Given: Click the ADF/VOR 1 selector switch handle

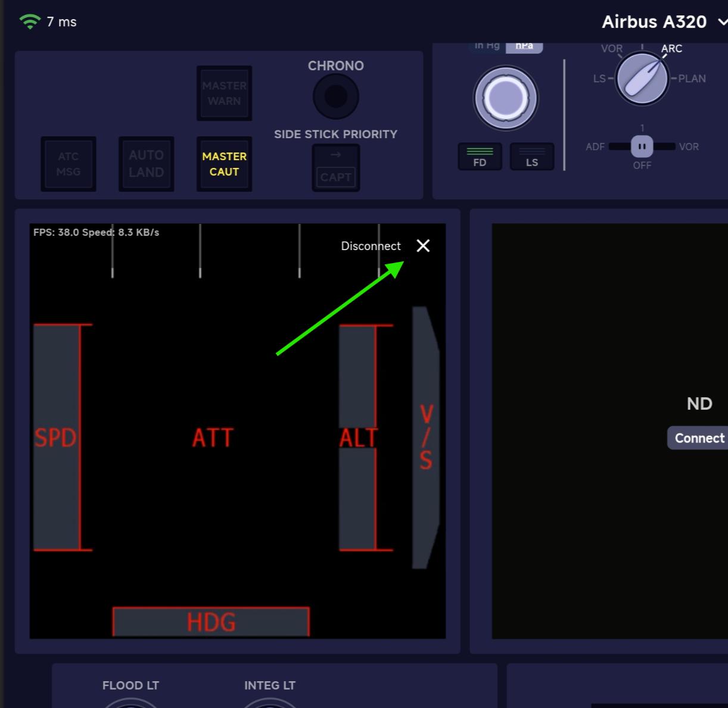Looking at the screenshot, I should (642, 146).
